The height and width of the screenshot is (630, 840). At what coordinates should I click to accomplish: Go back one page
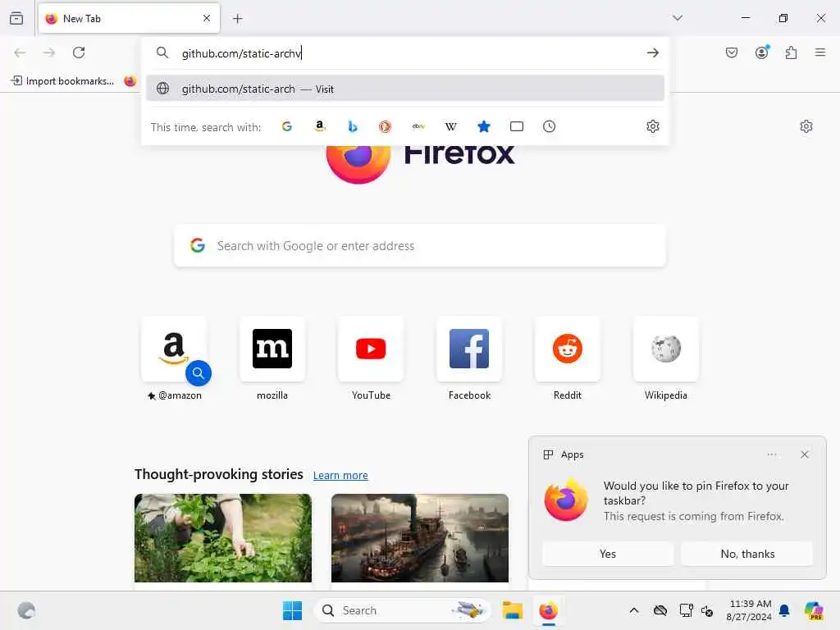click(x=20, y=52)
